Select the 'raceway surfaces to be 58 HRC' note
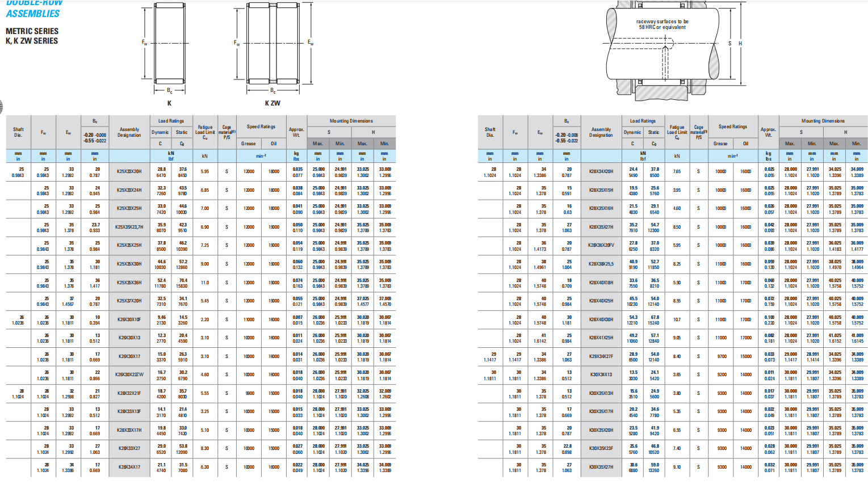This screenshot has width=868, height=484. click(x=662, y=24)
